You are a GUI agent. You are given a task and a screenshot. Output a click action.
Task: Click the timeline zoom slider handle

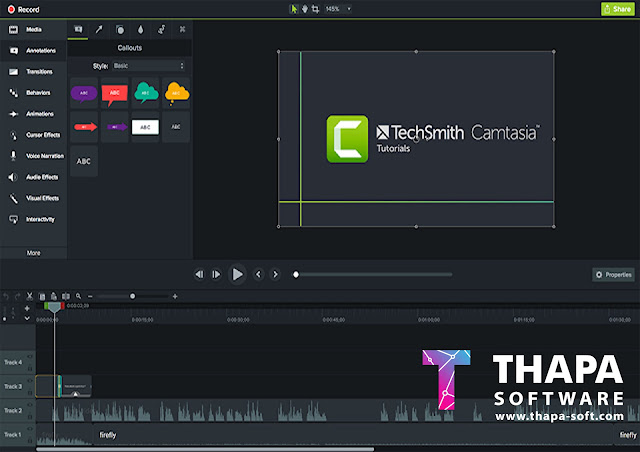133,296
